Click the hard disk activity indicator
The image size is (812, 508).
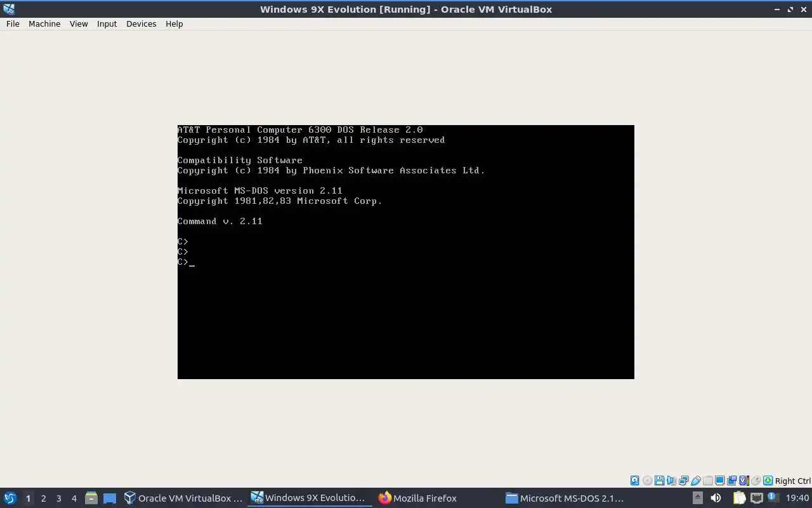pos(635,481)
